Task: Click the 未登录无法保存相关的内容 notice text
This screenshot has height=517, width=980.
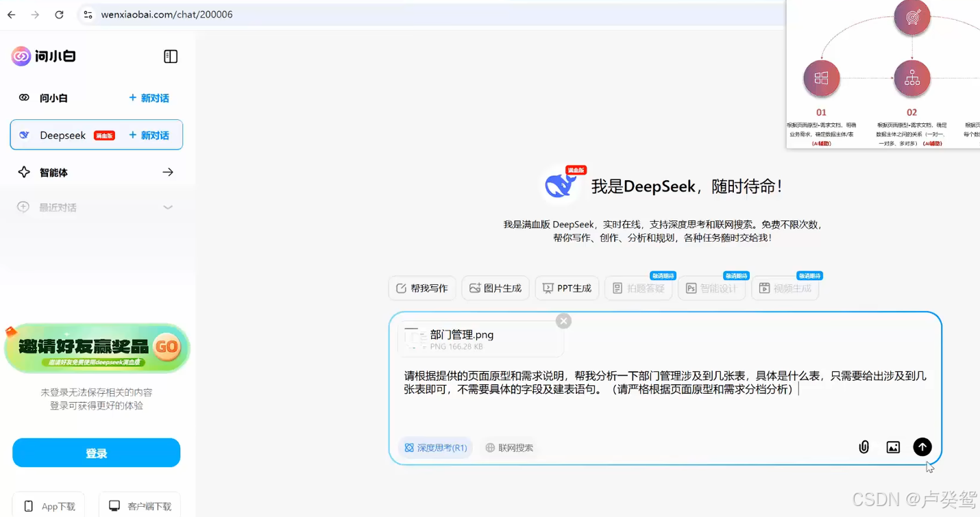Action: 97,392
